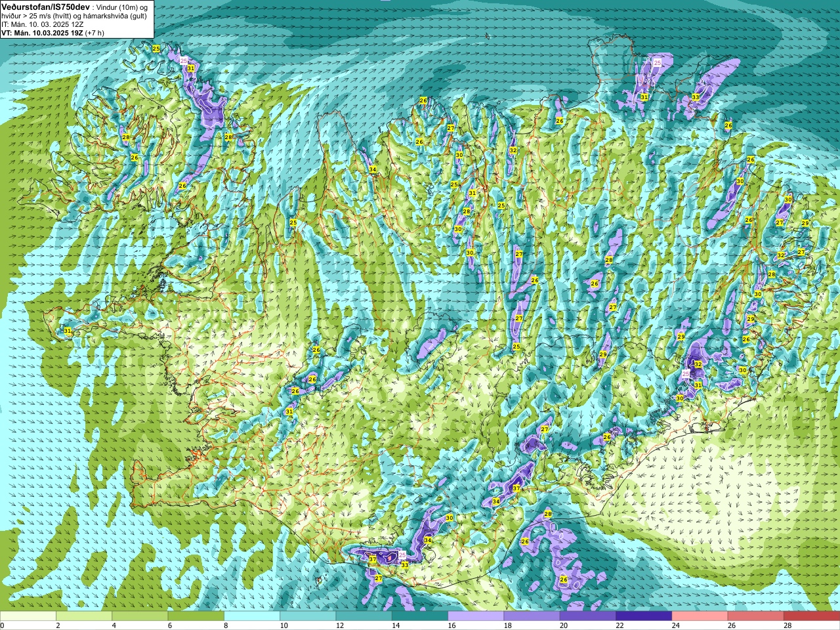This screenshot has width=840, height=630.
Task: Click the 24–26 m/s light pink legend swatch
Action: point(700,616)
